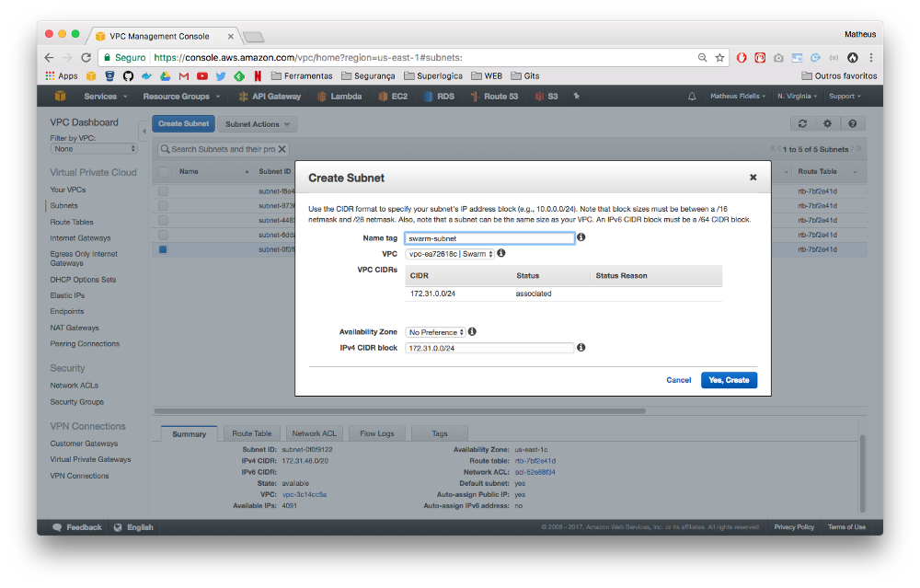The width and height of the screenshot is (920, 588).
Task: Open the rtb-7bf2e41d route table link in Summary
Action: [x=535, y=461]
